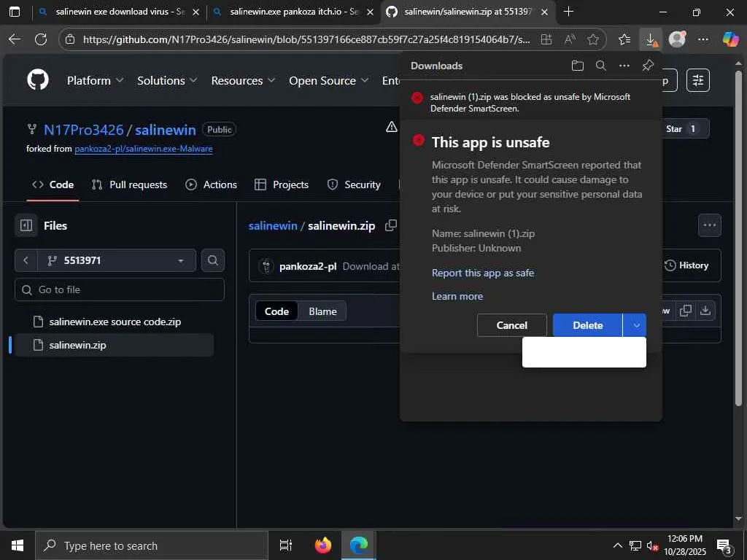Open the Windows Start menu
This screenshot has width=747, height=560.
(x=18, y=545)
